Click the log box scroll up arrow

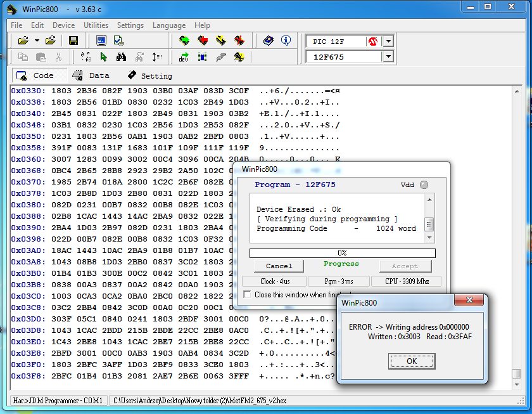[429, 200]
